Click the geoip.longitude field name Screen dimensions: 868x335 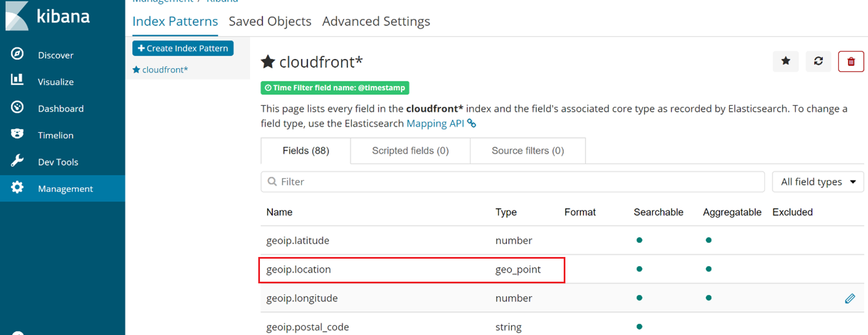(x=302, y=299)
